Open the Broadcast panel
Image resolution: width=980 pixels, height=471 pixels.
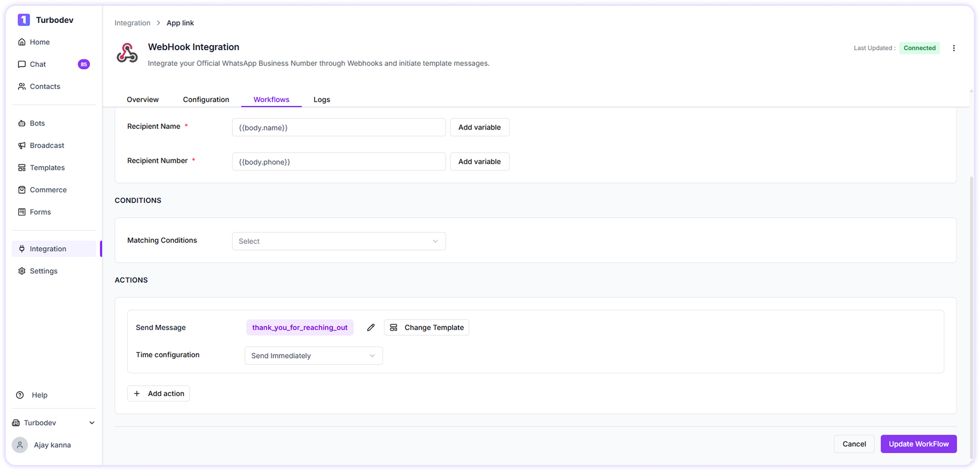47,145
